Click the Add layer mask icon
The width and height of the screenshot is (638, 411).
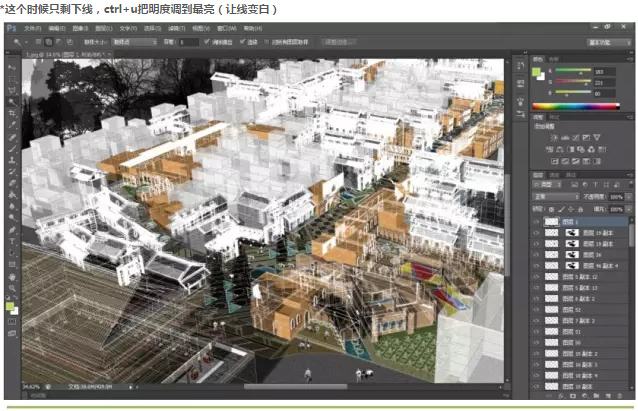573,395
